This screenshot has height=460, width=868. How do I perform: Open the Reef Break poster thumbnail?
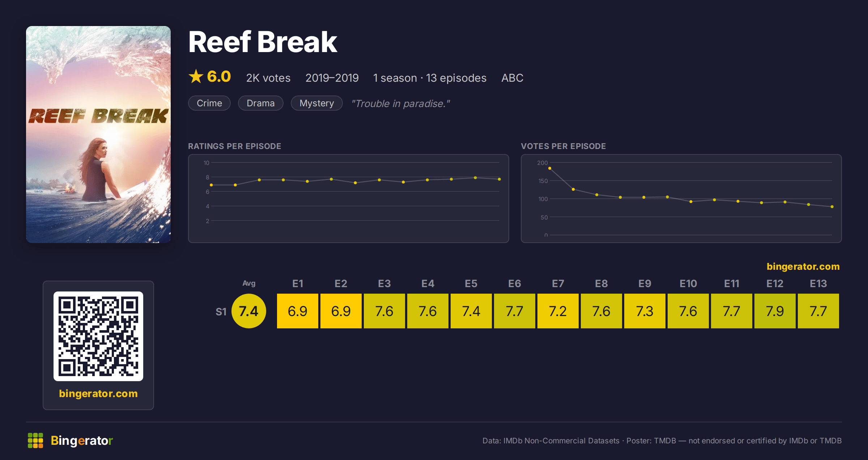click(x=98, y=135)
